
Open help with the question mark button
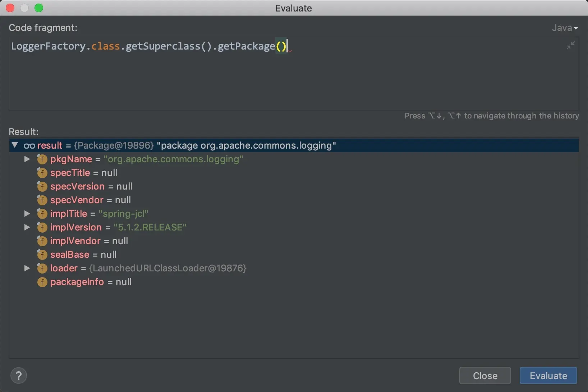point(19,375)
